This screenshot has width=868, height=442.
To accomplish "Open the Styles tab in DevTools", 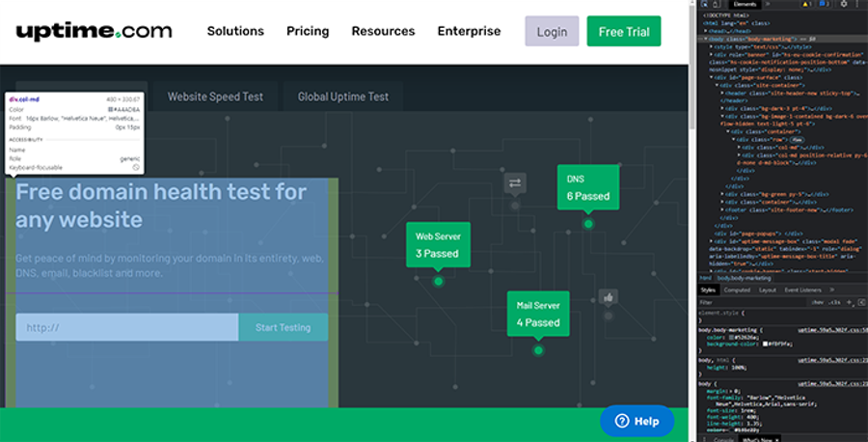I will (708, 290).
